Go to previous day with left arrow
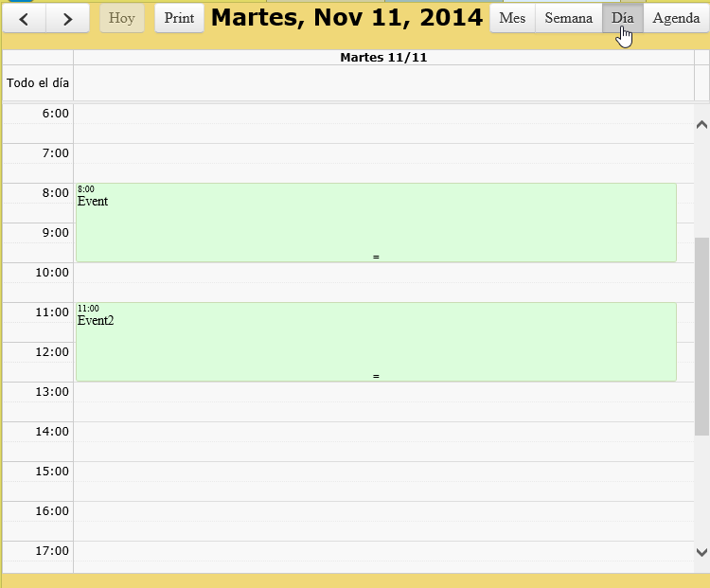The image size is (710, 588). point(24,18)
